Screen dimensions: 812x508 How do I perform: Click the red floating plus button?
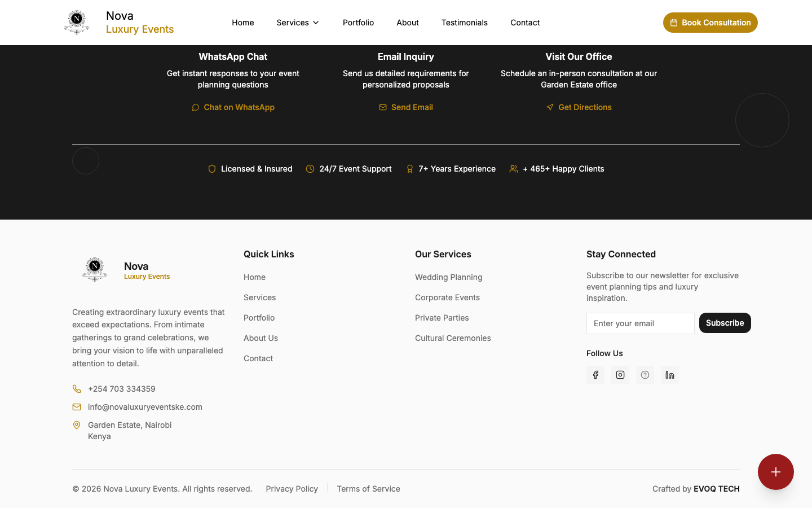(x=776, y=472)
